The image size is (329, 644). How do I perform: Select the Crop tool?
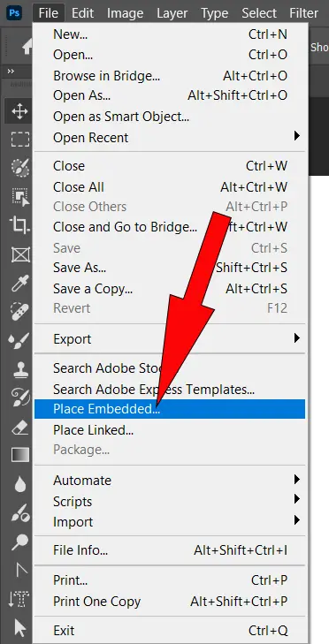19,225
